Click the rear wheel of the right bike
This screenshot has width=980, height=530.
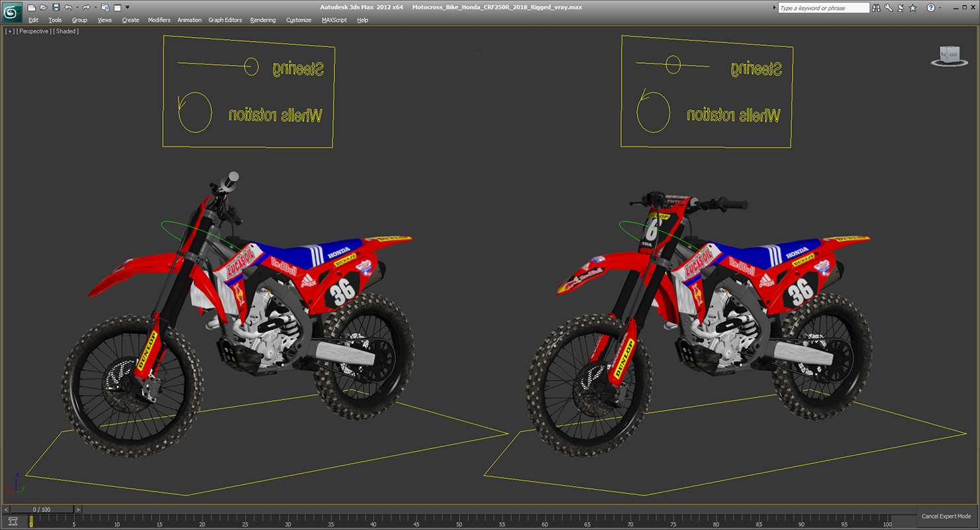[x=823, y=356]
